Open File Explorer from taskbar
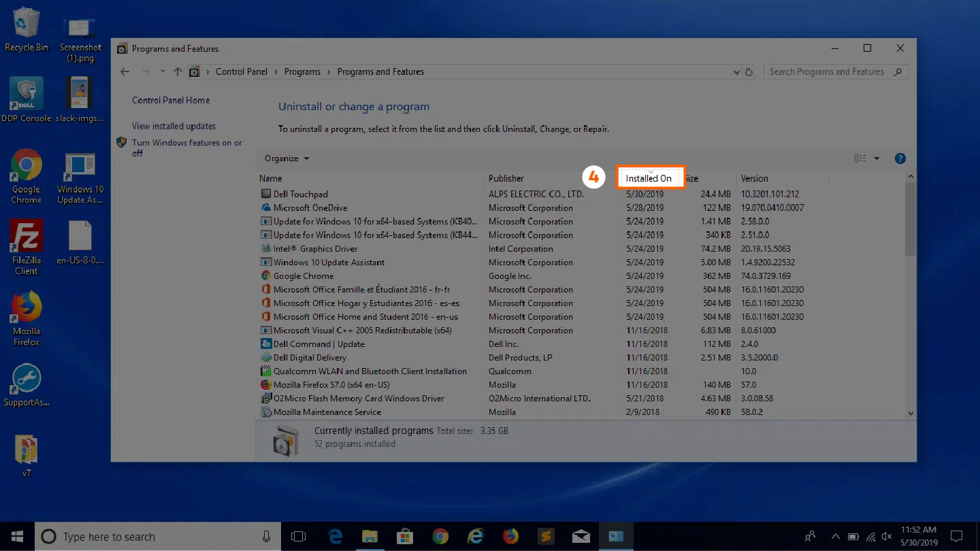Screen dimensions: 980x551 [370, 537]
